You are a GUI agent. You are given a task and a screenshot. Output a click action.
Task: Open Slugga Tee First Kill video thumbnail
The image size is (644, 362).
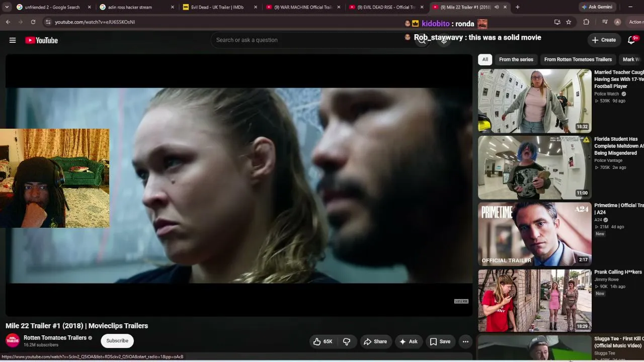tap(535, 348)
